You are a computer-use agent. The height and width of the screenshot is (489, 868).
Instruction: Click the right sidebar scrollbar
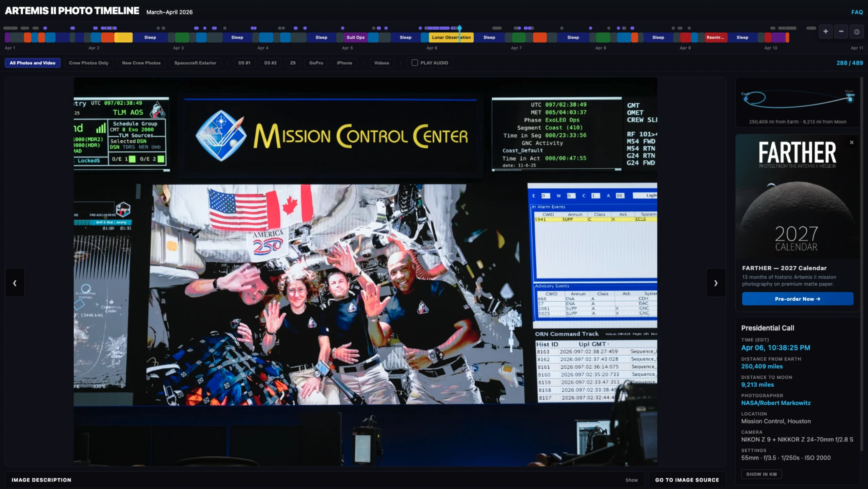862,265
